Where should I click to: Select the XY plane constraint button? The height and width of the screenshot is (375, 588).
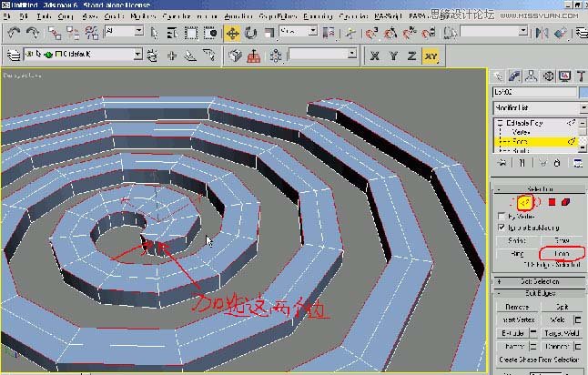[x=431, y=56]
